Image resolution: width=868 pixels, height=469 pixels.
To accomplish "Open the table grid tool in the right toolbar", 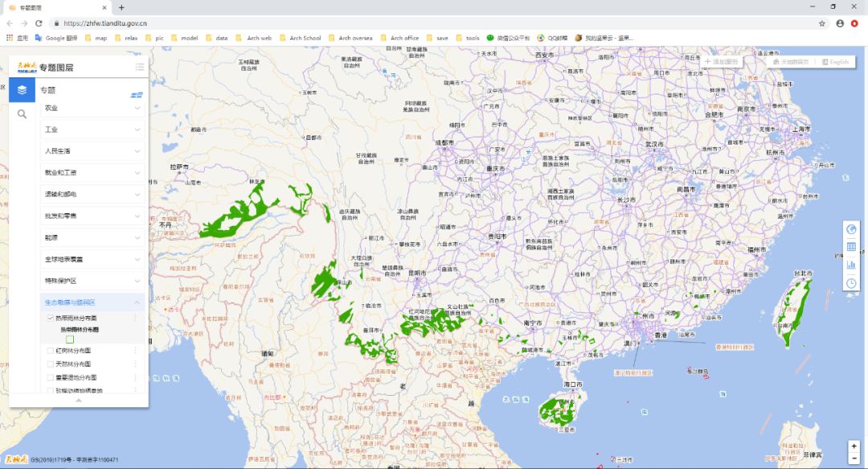I will [851, 247].
